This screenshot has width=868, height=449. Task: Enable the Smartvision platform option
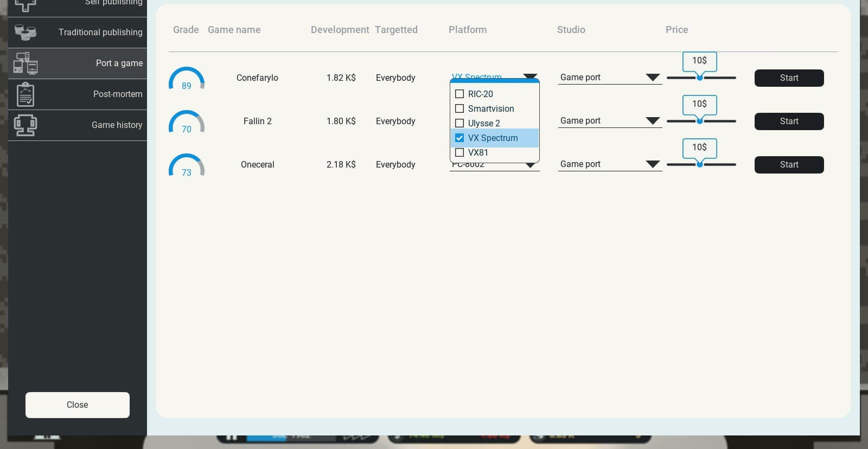pyautogui.click(x=459, y=108)
